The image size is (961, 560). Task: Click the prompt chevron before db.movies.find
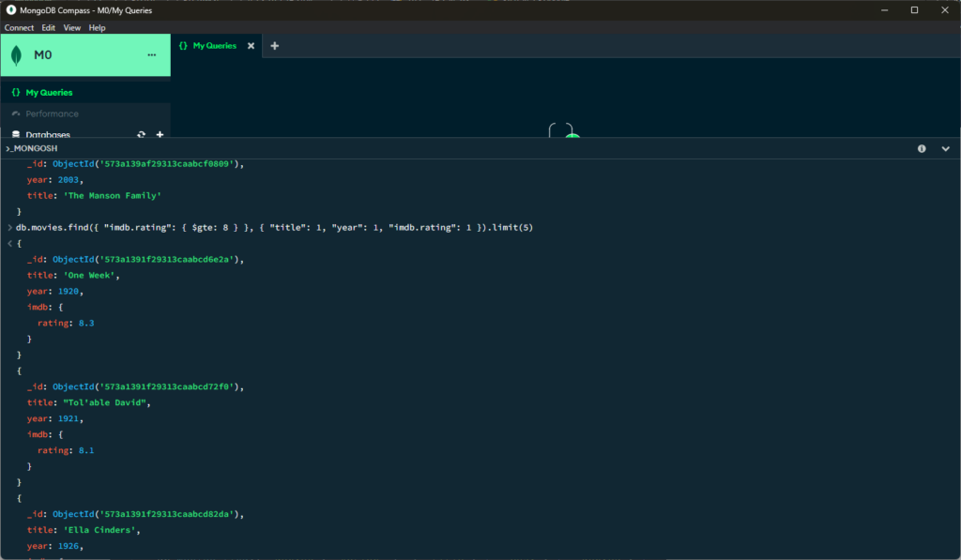click(x=9, y=228)
